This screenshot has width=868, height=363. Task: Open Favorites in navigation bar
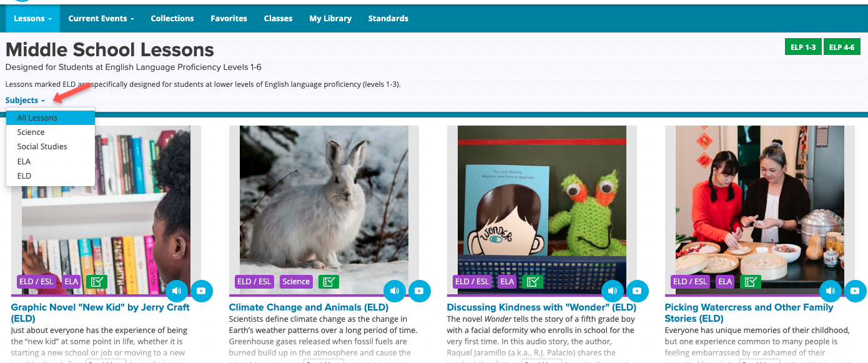(x=229, y=18)
